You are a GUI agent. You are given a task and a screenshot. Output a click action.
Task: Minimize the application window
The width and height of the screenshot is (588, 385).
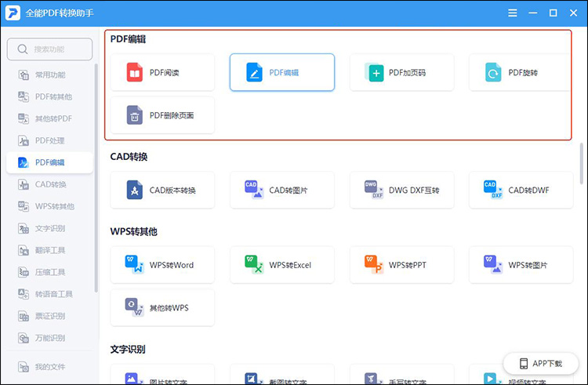pyautogui.click(x=533, y=13)
